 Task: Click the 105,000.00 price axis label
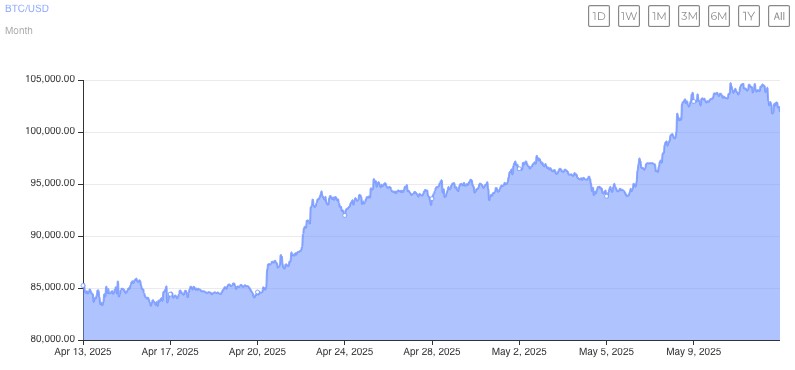click(51, 80)
